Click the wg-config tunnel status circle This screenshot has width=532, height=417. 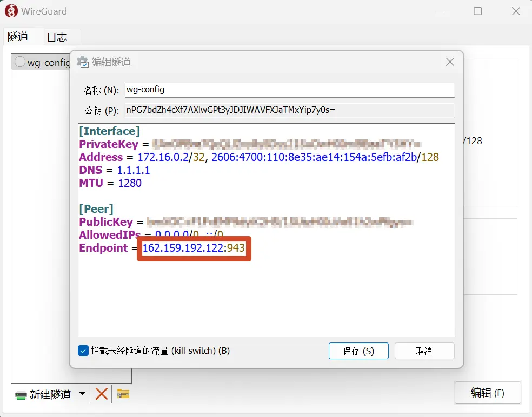[x=19, y=62]
